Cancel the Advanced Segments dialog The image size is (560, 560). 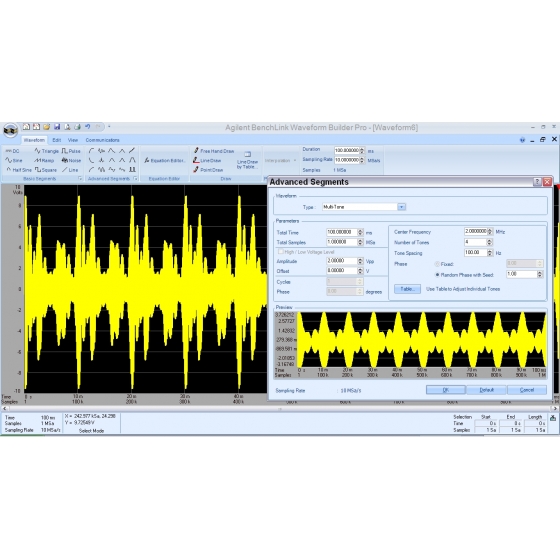[x=527, y=390]
